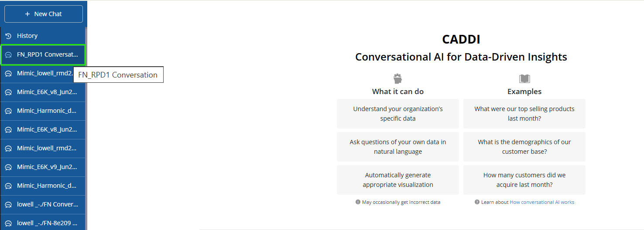
Task: Click the plus icon in New Chat
Action: (27, 14)
